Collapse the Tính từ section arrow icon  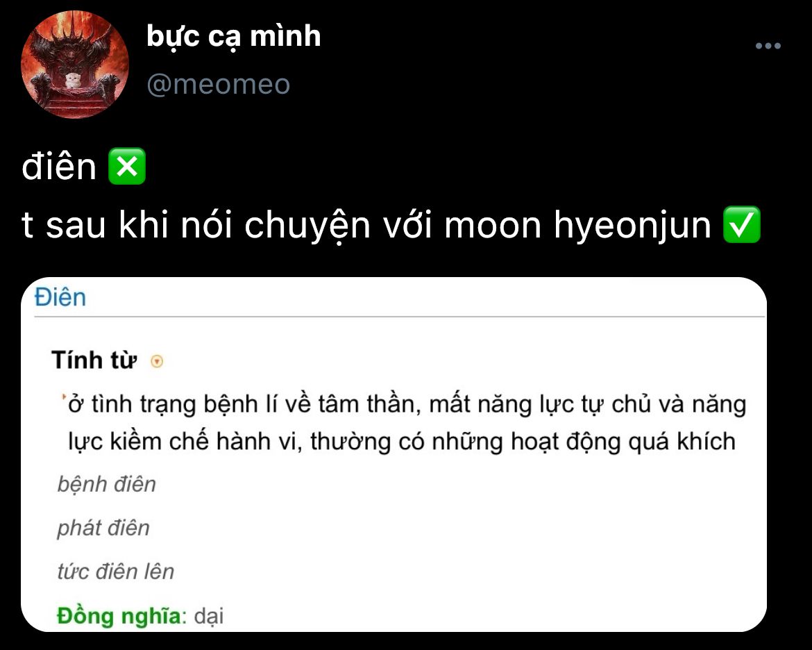pos(157,361)
